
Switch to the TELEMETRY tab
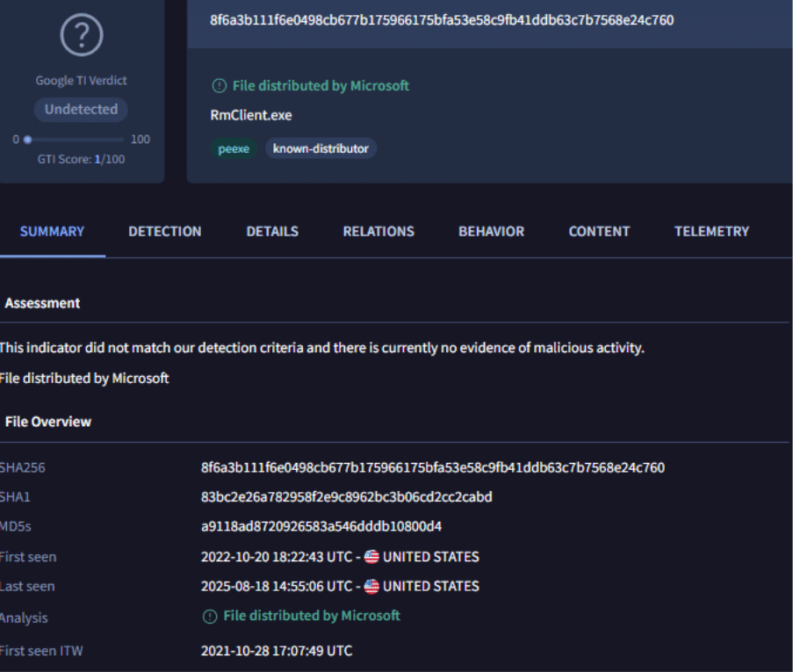point(711,232)
